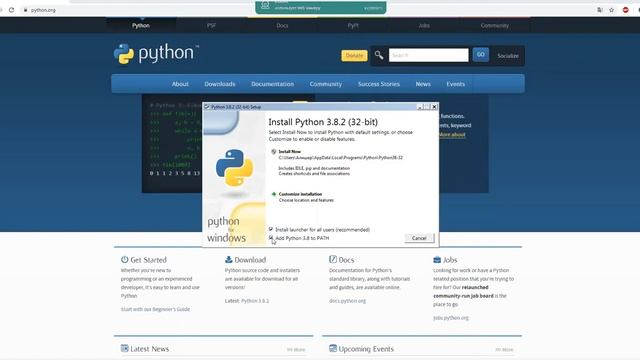Choose Install Now option
This screenshot has height=360, width=640.
[289, 151]
